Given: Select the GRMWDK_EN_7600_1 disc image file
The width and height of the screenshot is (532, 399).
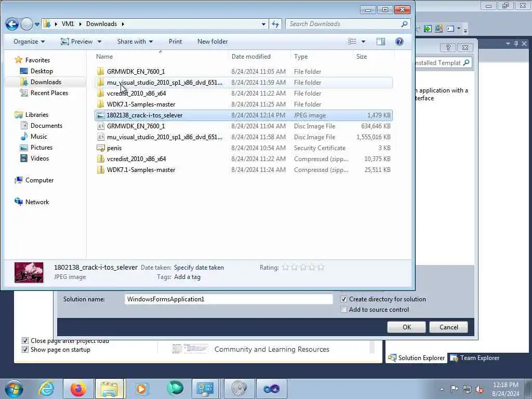Looking at the screenshot, I should click(244, 126).
